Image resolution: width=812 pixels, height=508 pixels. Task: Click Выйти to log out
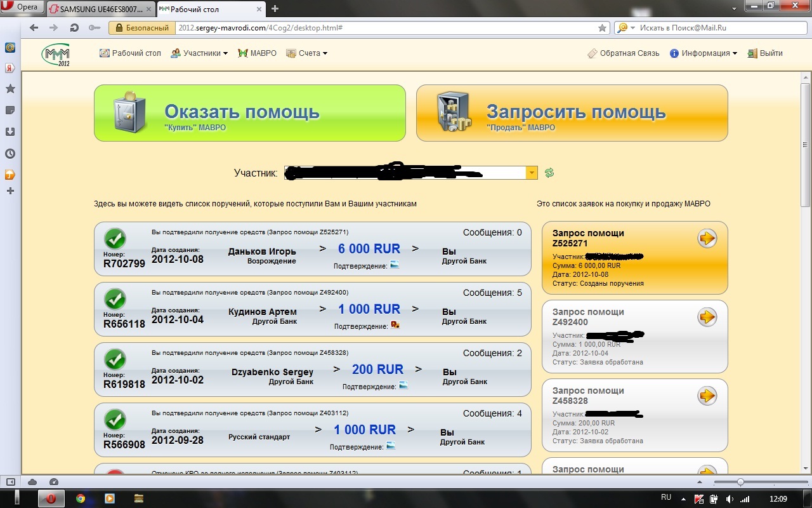coord(765,53)
